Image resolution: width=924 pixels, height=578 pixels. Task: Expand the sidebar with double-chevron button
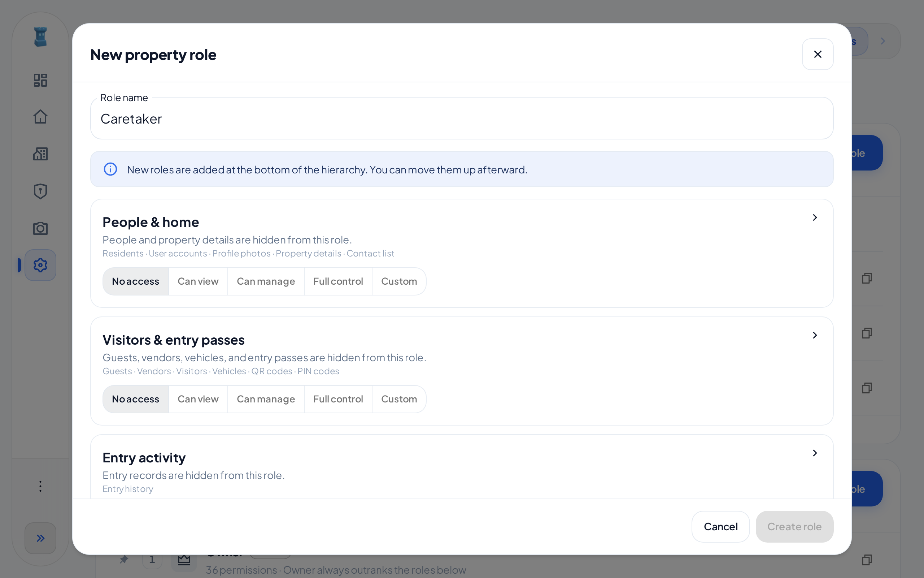(40, 538)
